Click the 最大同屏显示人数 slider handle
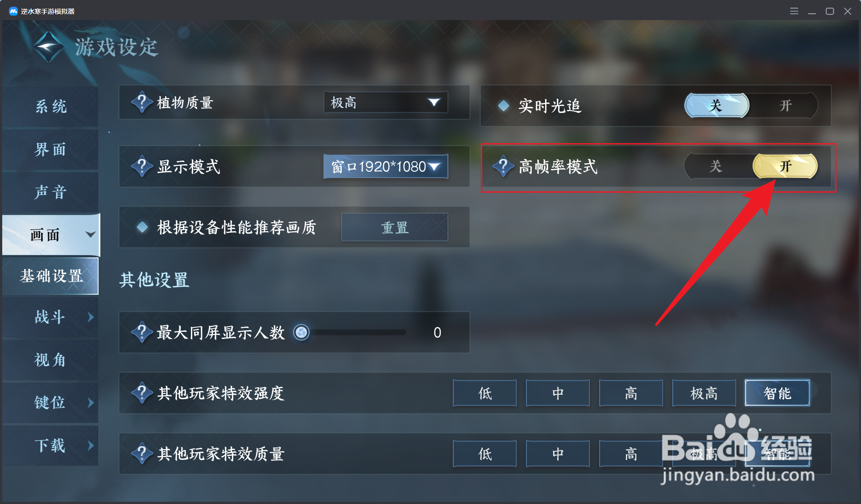The image size is (861, 504). click(302, 332)
